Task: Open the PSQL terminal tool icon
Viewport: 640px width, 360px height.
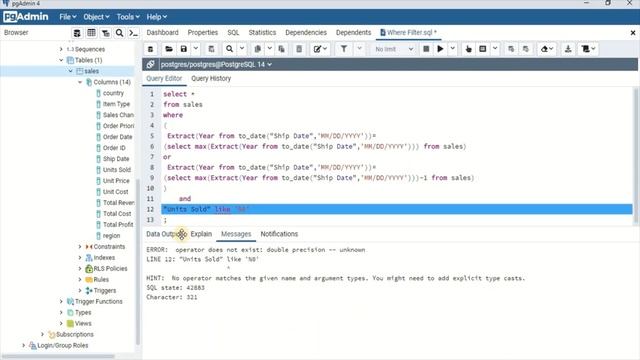Action: (x=133, y=33)
